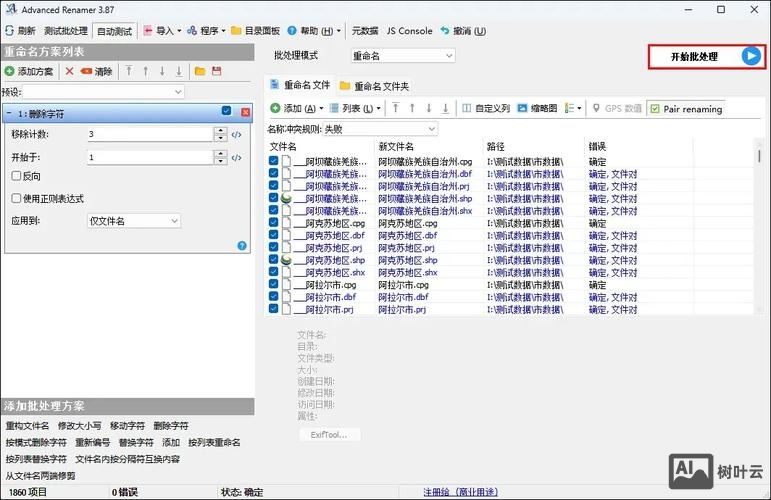Image resolution: width=771 pixels, height=500 pixels.
Task: Enable 使用正则表达式 checkbox
Action: [16, 198]
